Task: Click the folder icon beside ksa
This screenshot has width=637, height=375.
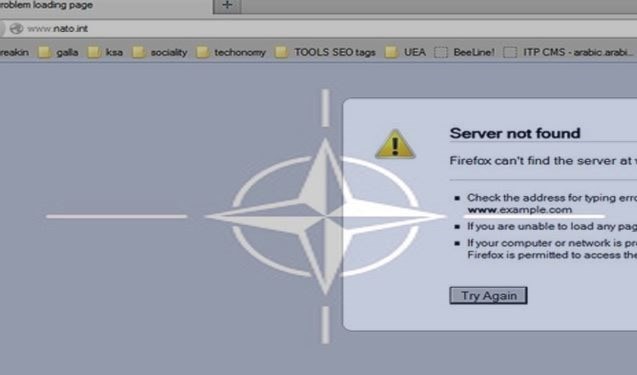Action: [x=94, y=52]
